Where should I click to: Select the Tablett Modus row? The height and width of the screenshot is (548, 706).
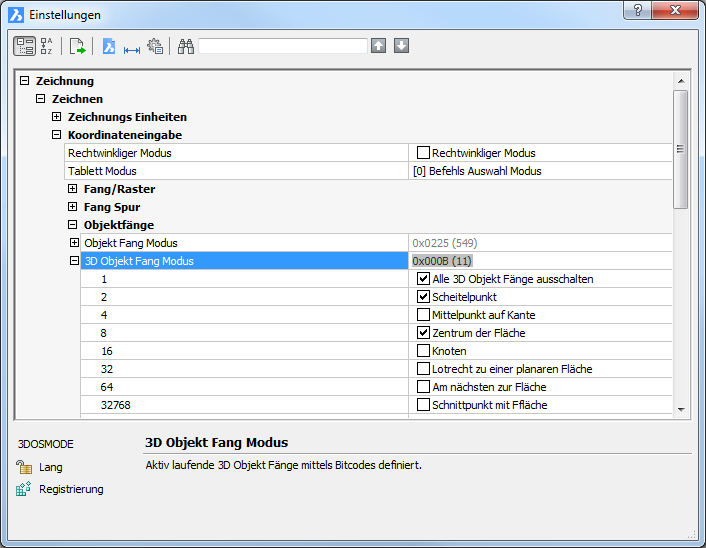click(236, 171)
